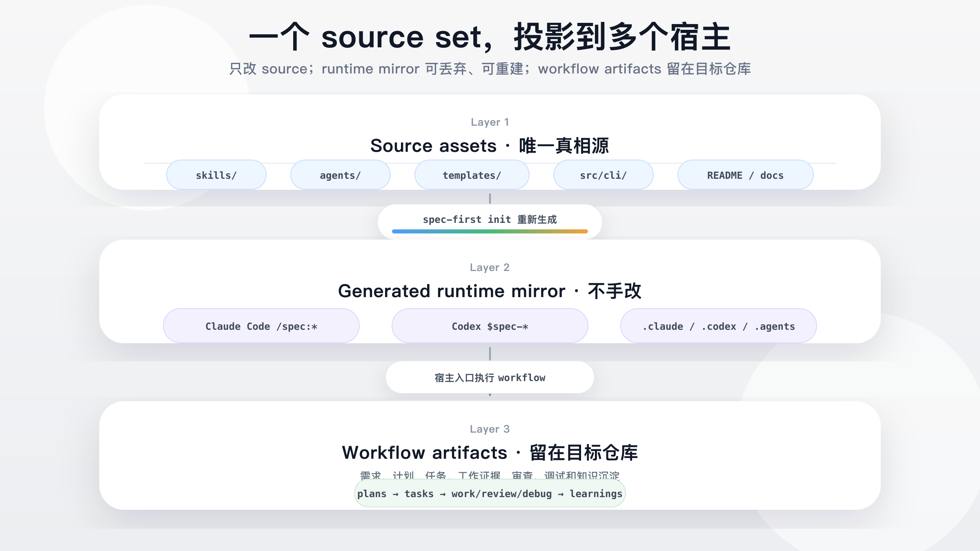
Task: Click the Layer 1 label
Action: click(x=490, y=122)
